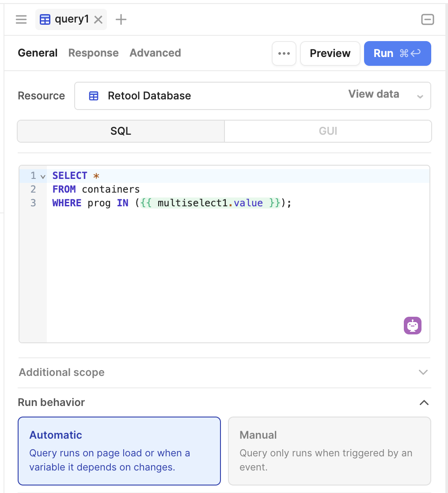Fold SQL code at line 1

43,176
